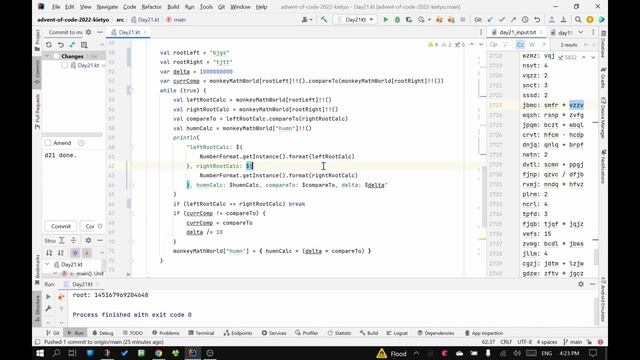Image resolution: width=640 pixels, height=360 pixels.
Task: Hide the Commit panel with minus
Action: pos(100,32)
